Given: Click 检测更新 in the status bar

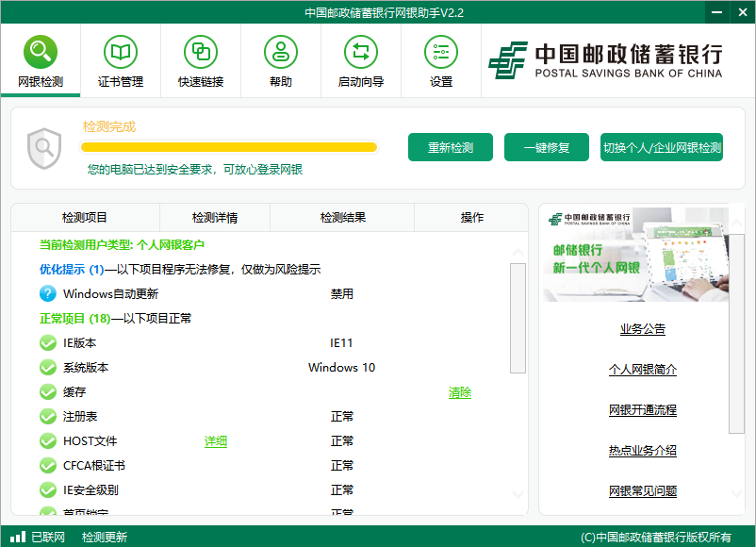Looking at the screenshot, I should click(x=105, y=537).
